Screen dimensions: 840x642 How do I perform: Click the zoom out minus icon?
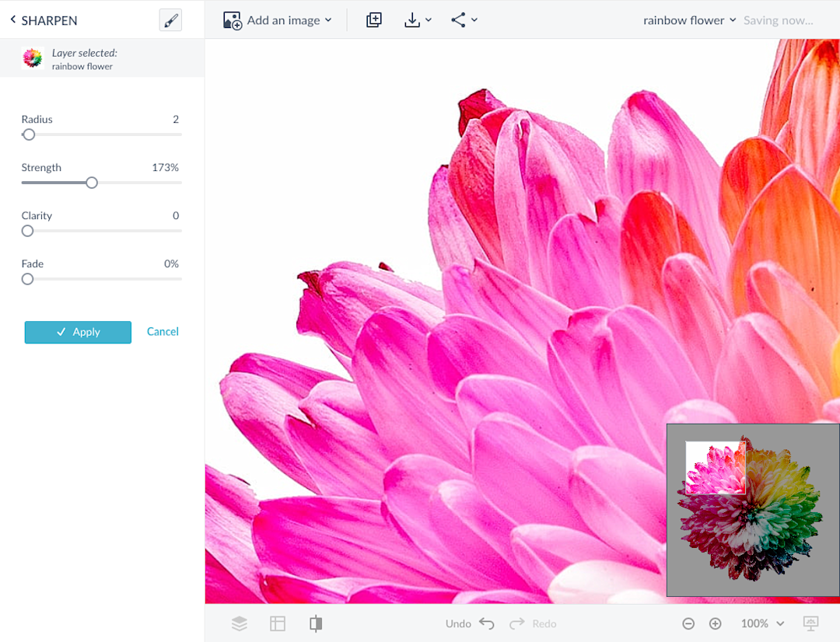point(688,623)
